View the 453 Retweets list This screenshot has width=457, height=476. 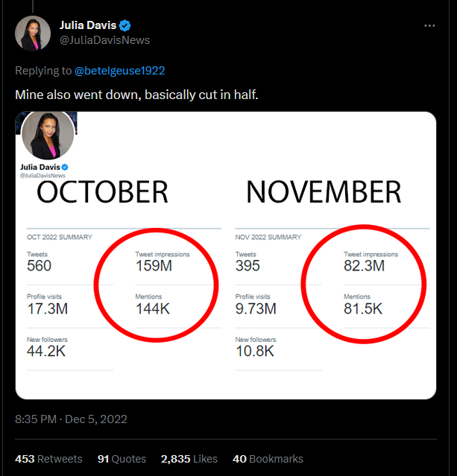[48, 459]
